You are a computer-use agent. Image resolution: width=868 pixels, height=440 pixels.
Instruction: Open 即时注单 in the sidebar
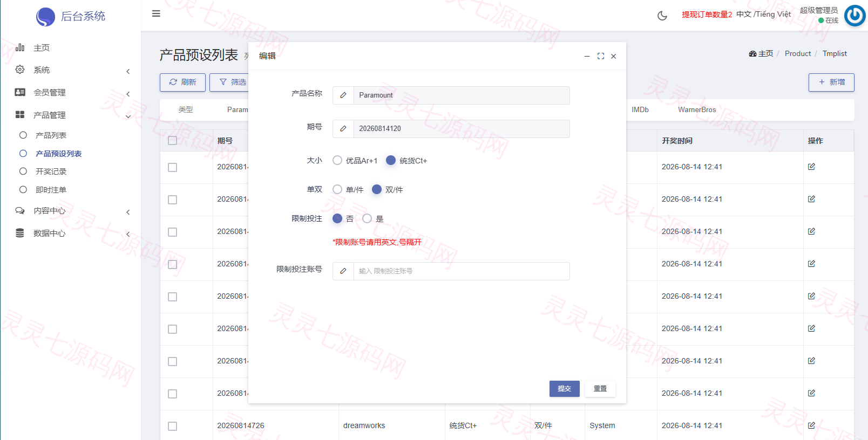(x=51, y=190)
